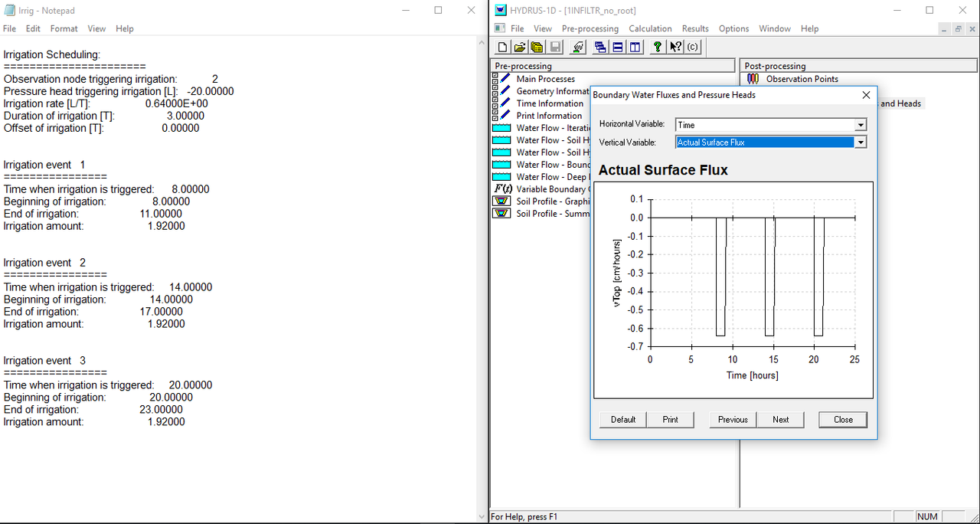Click the Default button in the dialog
The height and width of the screenshot is (524, 980).
point(623,419)
